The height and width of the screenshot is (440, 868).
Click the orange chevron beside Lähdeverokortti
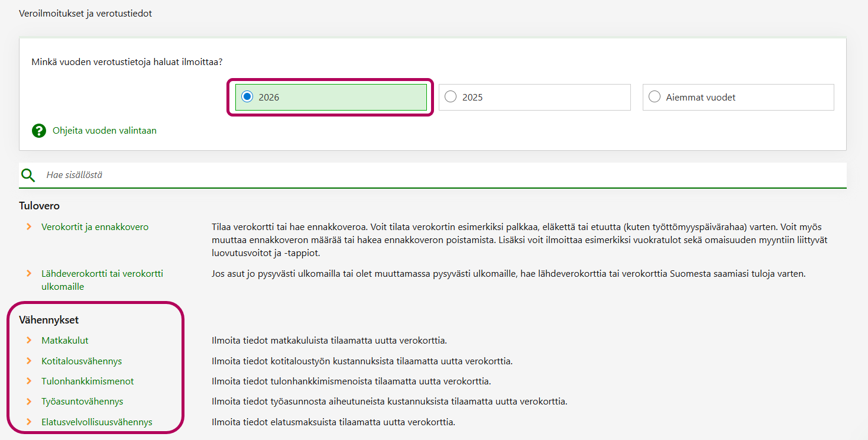point(28,274)
